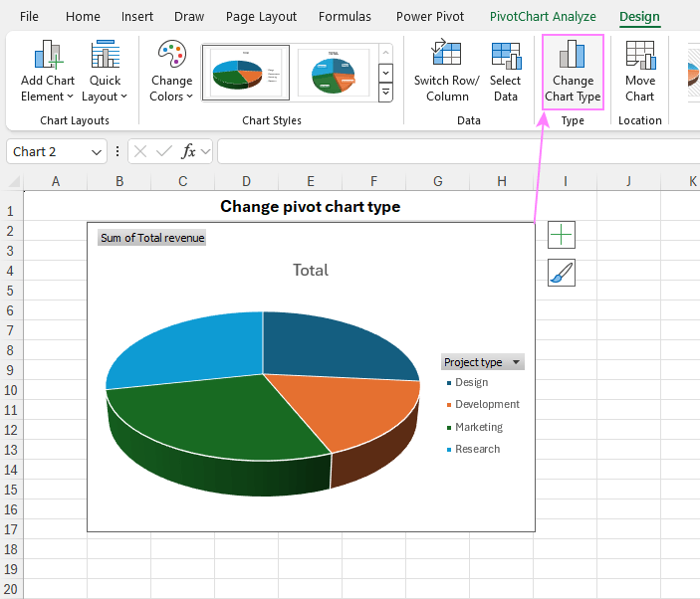This screenshot has width=700, height=599.
Task: Select column J header
Action: click(x=628, y=181)
